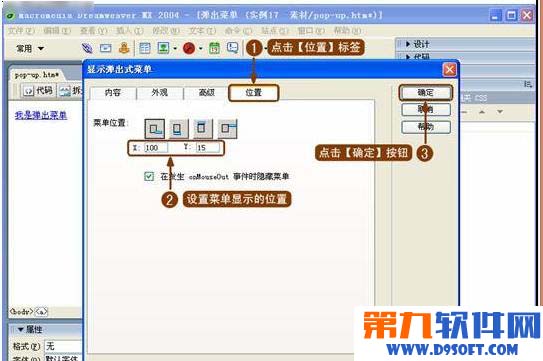
Task: Select the first menu position icon
Action: (154, 129)
